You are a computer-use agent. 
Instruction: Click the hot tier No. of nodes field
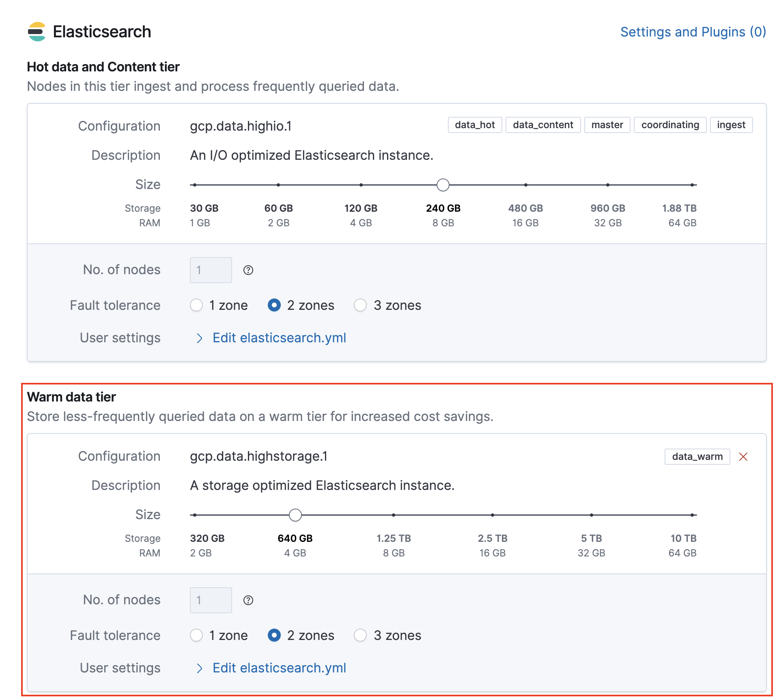pos(211,270)
